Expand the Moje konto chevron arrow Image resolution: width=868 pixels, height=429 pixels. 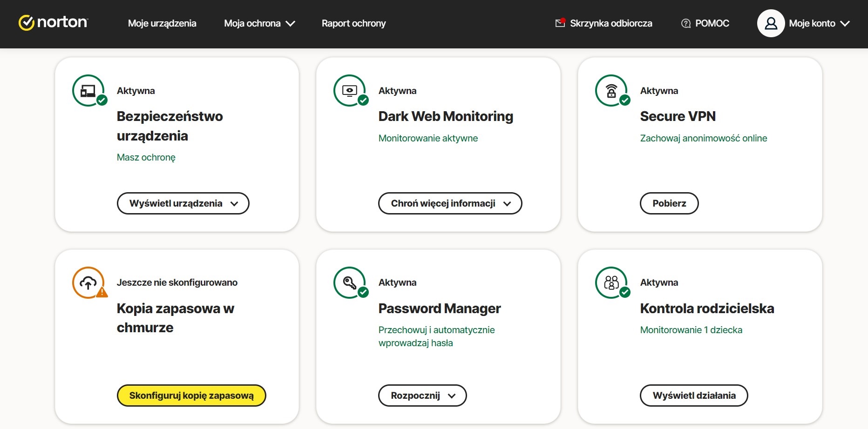[x=845, y=24]
